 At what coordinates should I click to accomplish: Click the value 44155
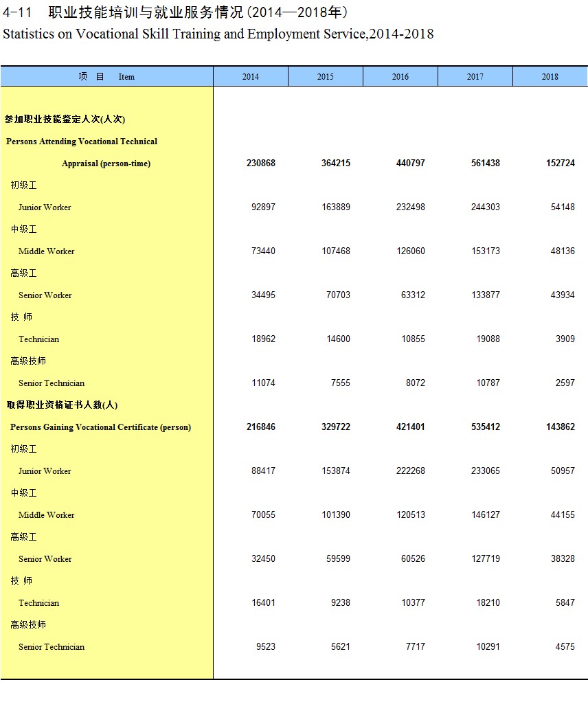563,514
